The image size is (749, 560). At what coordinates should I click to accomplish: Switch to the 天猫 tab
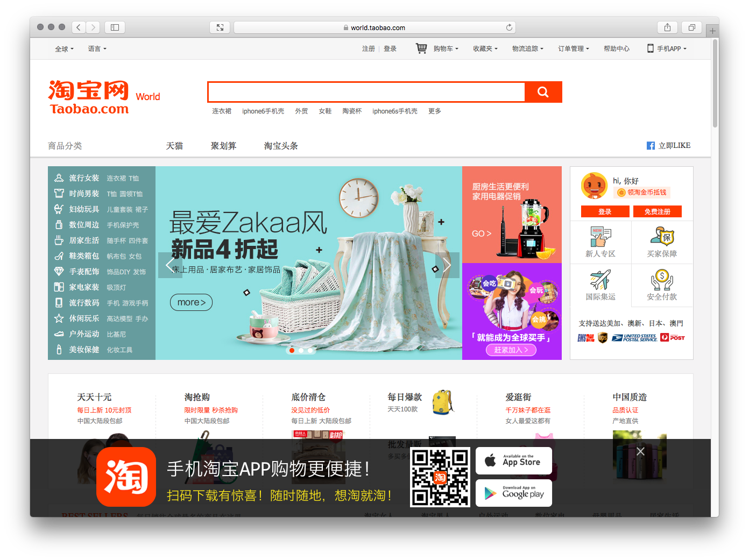(x=174, y=146)
